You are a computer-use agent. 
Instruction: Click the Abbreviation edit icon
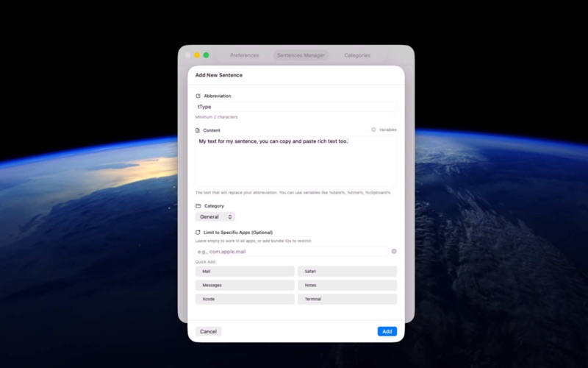pos(198,96)
